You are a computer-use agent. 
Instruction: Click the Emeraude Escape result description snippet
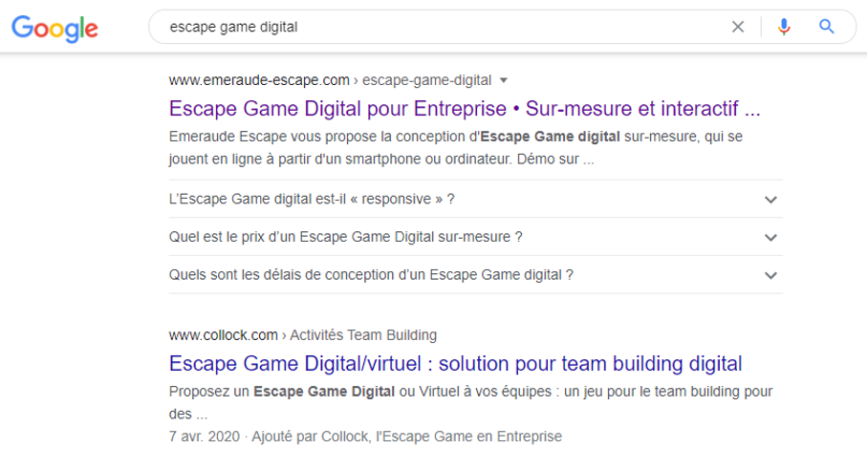coord(455,148)
